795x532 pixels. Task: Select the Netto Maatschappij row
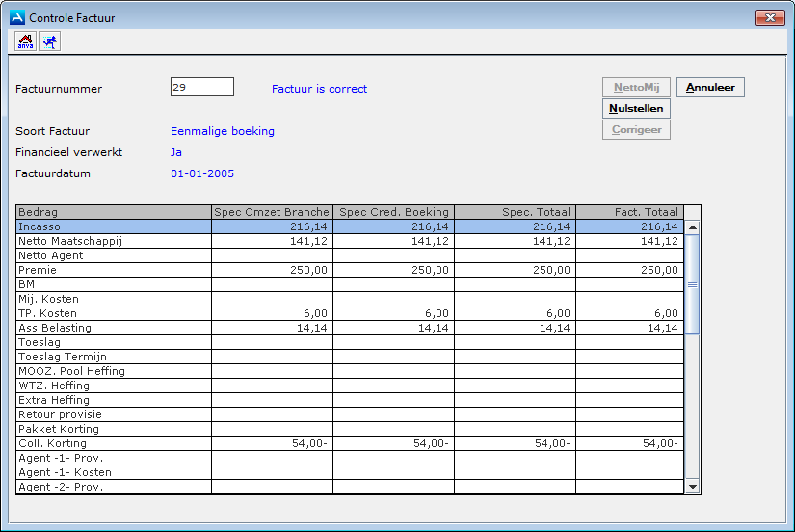point(114,241)
